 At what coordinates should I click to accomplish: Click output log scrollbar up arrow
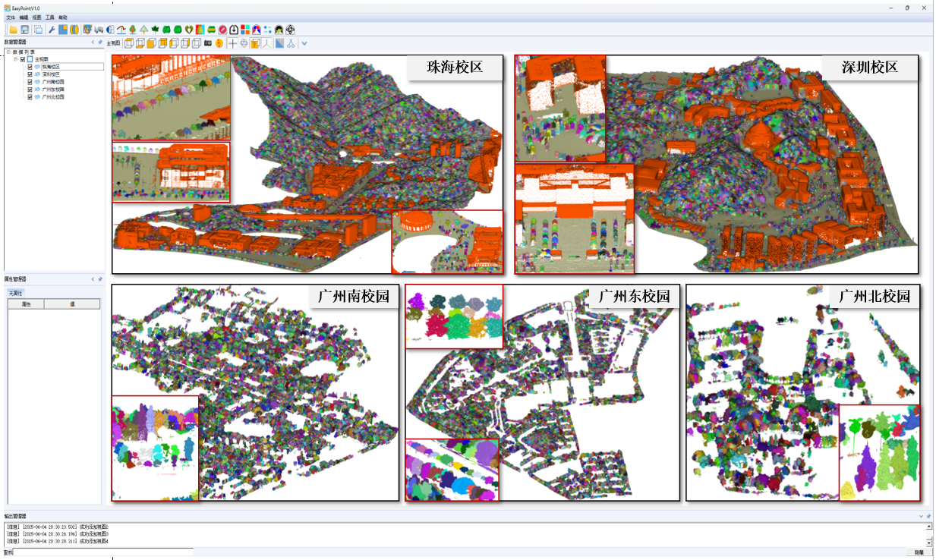pyautogui.click(x=928, y=525)
